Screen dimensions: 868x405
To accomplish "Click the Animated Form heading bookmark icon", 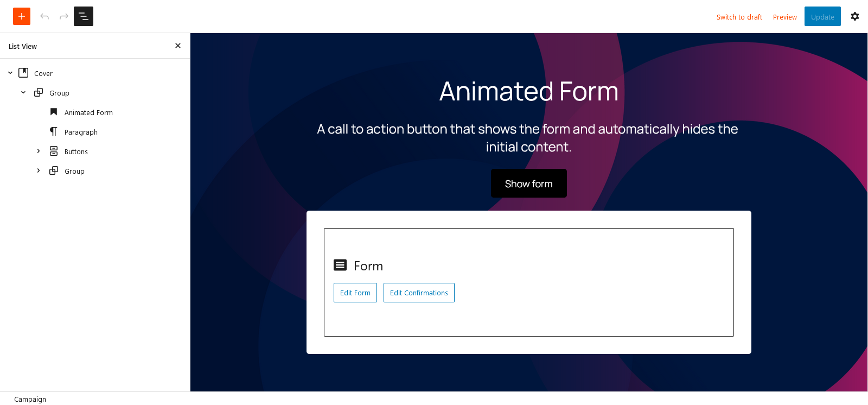I will coord(54,112).
